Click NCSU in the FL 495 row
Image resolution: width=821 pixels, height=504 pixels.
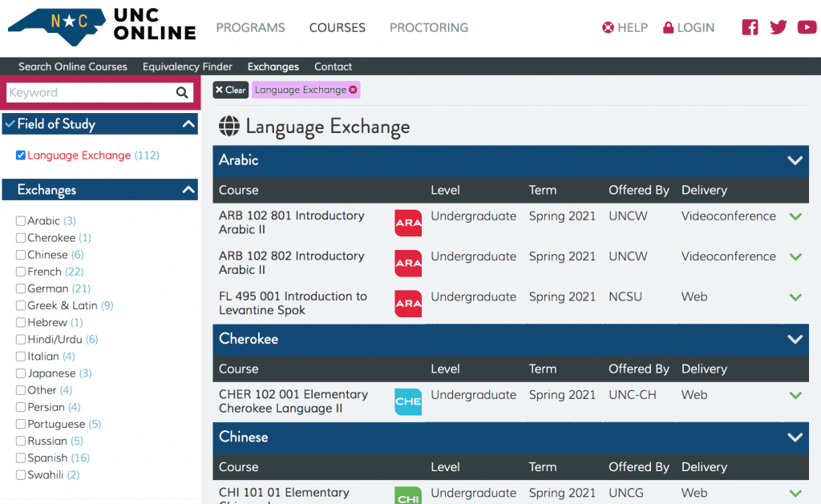click(625, 296)
